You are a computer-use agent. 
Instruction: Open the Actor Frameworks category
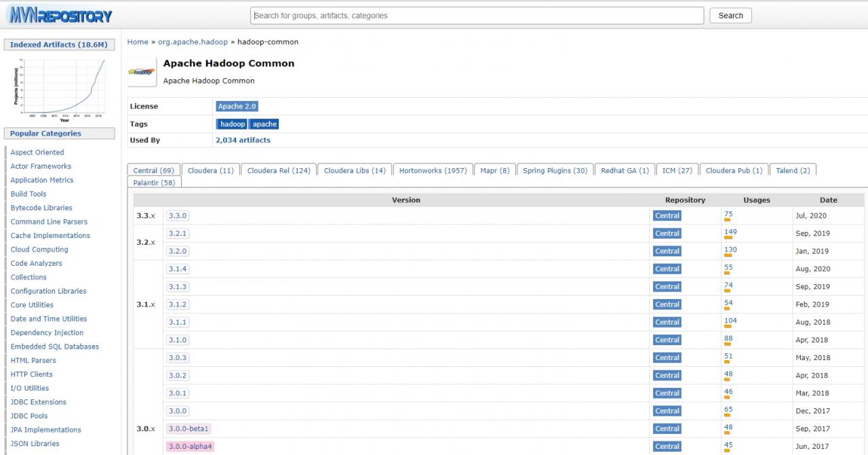pos(41,166)
